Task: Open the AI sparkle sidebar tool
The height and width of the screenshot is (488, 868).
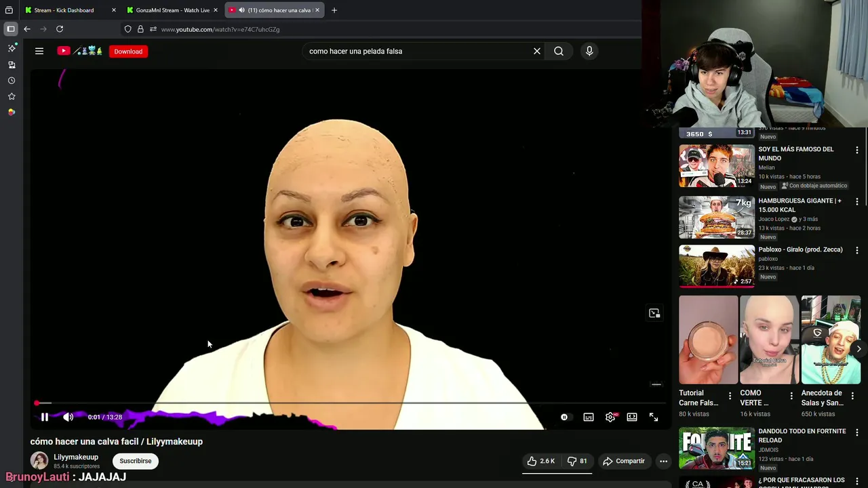Action: 12,48
